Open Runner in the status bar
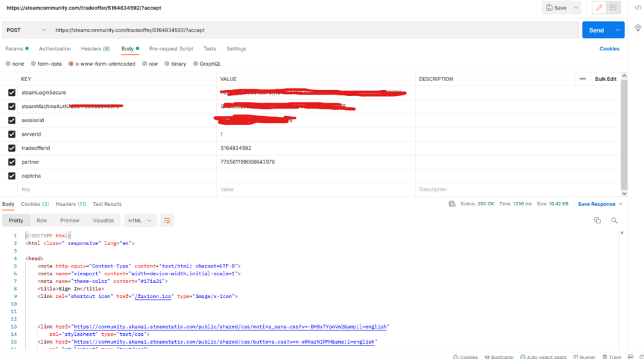 tap(584, 357)
